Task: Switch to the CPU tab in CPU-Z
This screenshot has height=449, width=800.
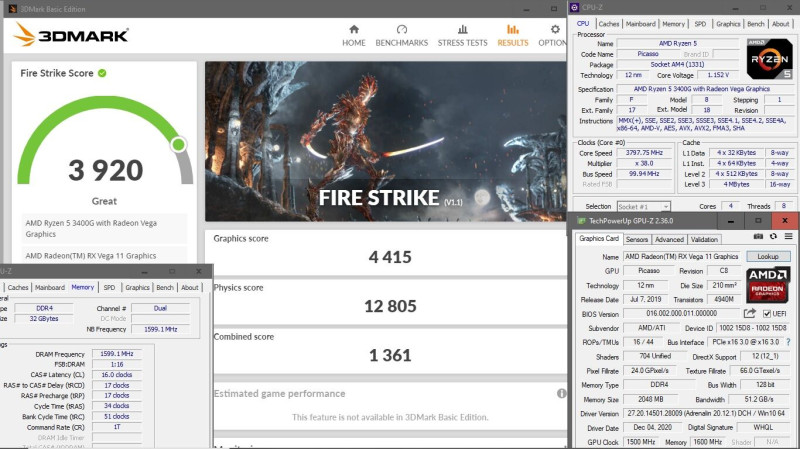Action: click(x=583, y=23)
